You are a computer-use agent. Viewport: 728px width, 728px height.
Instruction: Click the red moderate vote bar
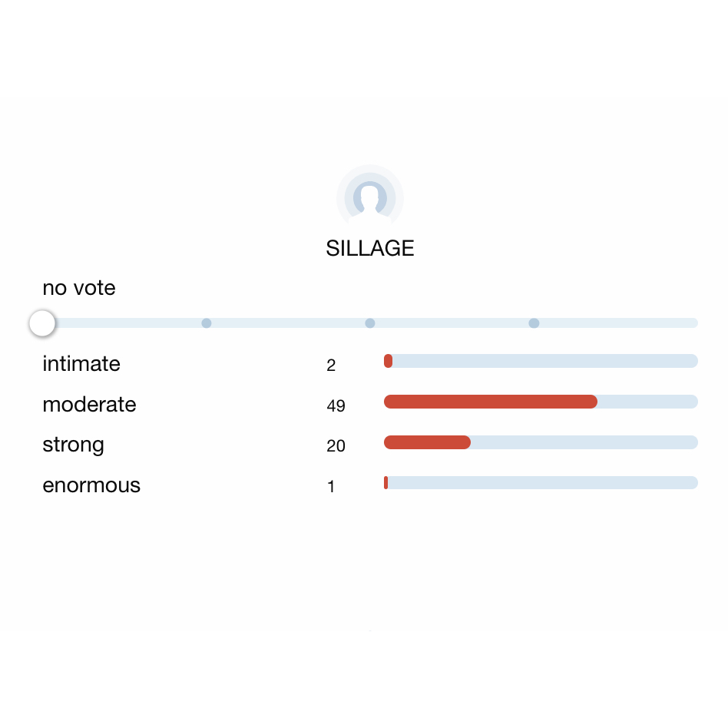490,402
